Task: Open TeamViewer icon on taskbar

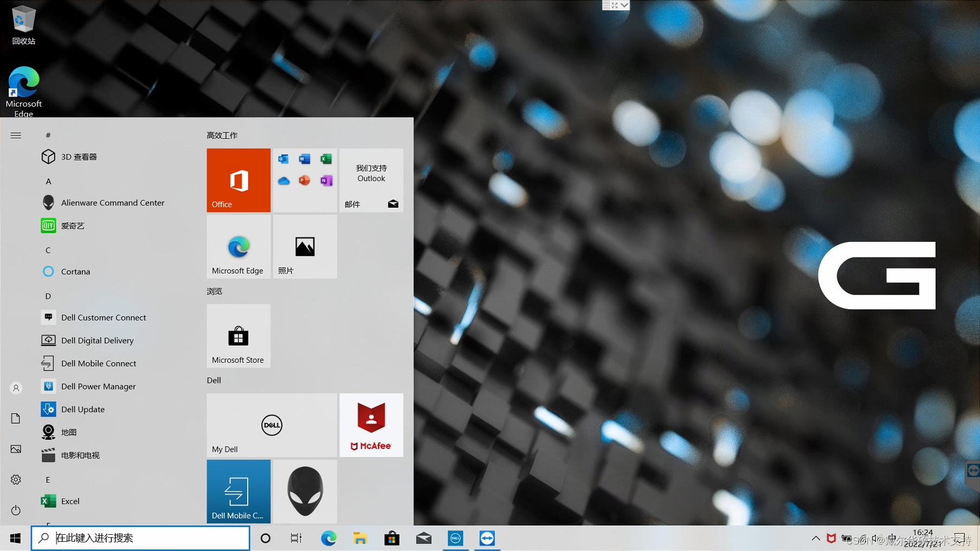Action: (x=487, y=538)
